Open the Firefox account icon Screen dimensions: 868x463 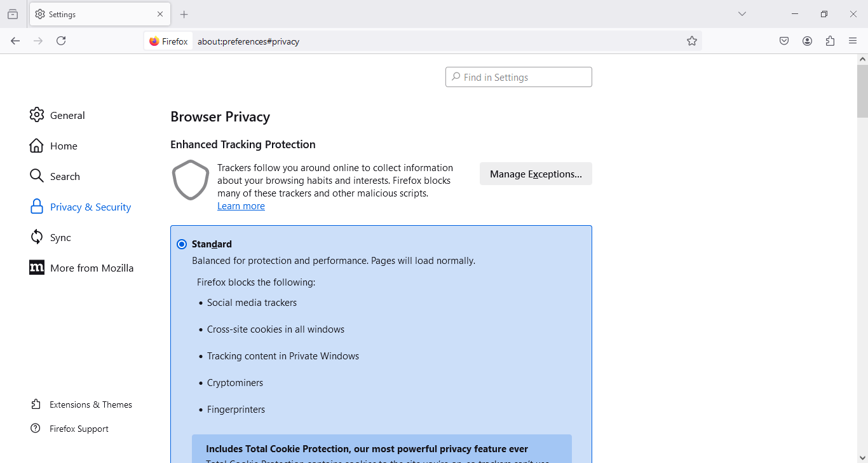point(807,41)
